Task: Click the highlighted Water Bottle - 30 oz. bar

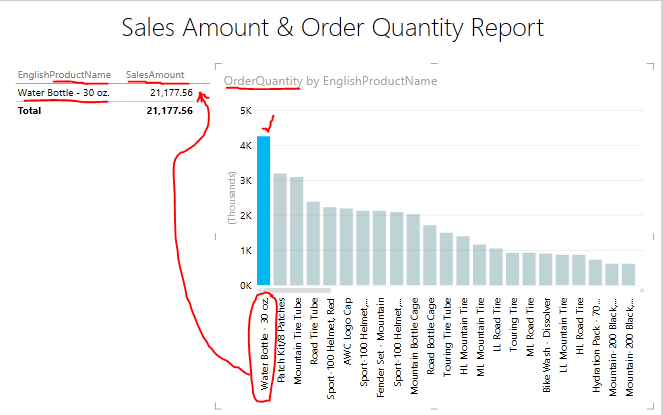Action: click(x=264, y=210)
